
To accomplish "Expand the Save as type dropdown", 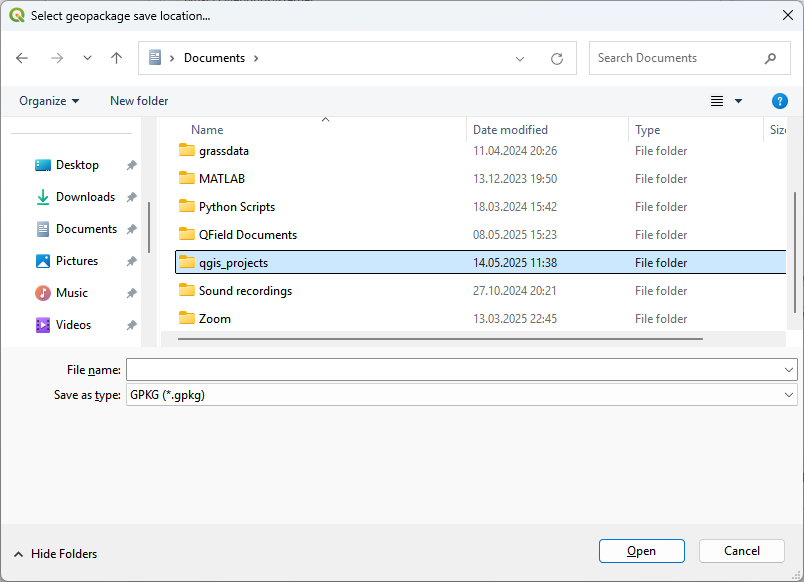I will [789, 395].
